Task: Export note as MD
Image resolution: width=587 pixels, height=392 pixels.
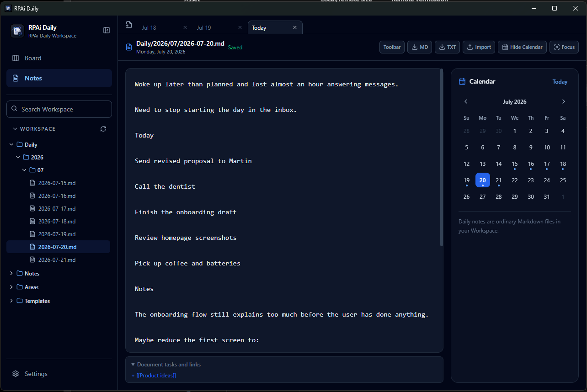Action: (x=420, y=47)
